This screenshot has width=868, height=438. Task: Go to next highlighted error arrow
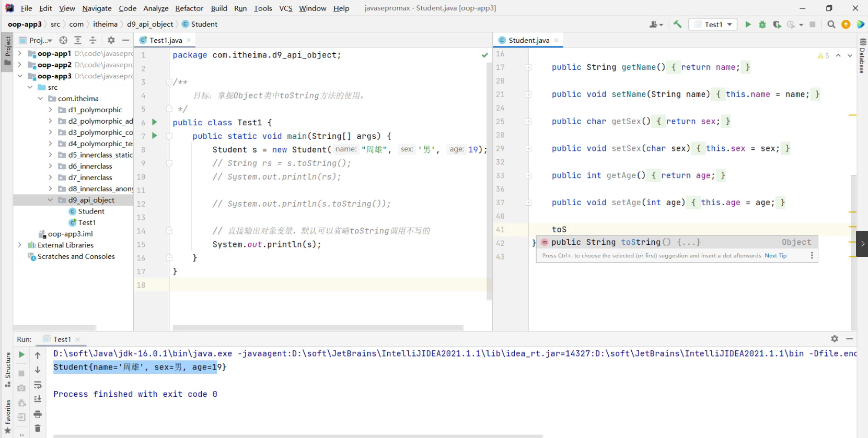click(850, 55)
